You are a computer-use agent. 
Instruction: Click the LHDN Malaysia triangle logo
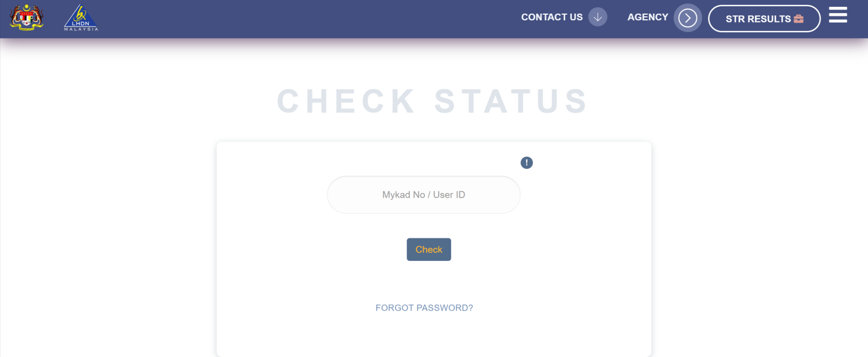[81, 16]
